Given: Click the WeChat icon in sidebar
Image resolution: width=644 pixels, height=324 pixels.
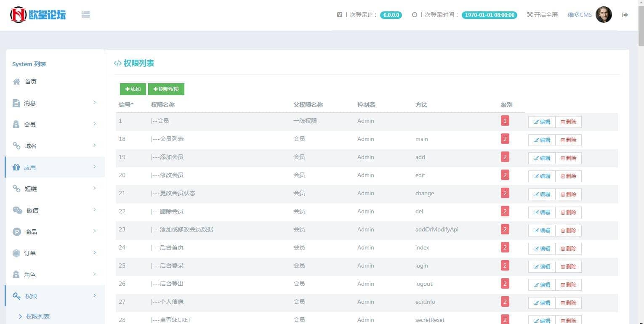Looking at the screenshot, I should point(17,210).
